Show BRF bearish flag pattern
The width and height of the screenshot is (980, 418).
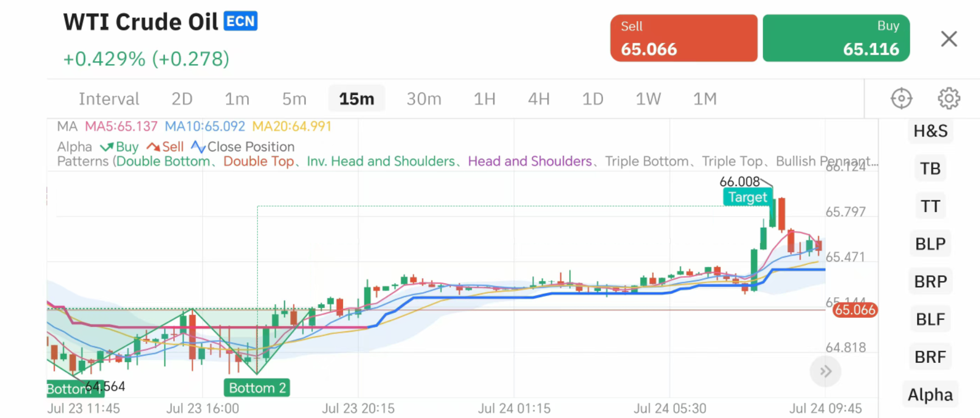pos(930,357)
